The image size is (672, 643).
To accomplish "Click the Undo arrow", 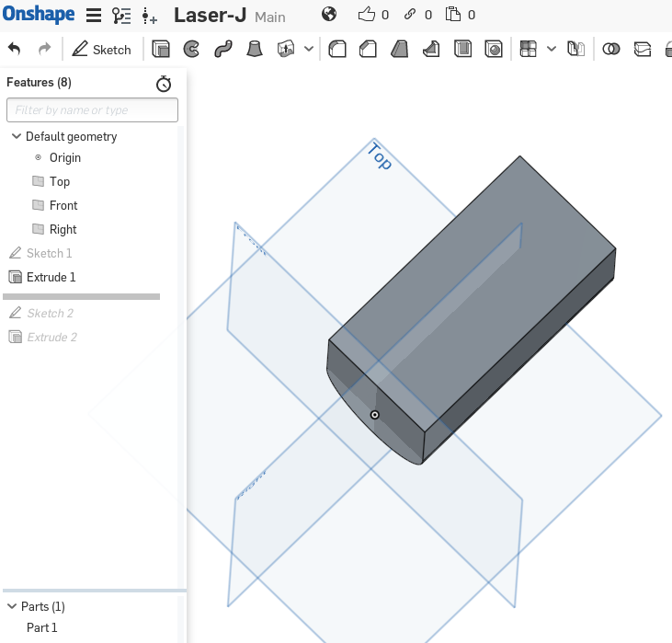I will 14,50.
